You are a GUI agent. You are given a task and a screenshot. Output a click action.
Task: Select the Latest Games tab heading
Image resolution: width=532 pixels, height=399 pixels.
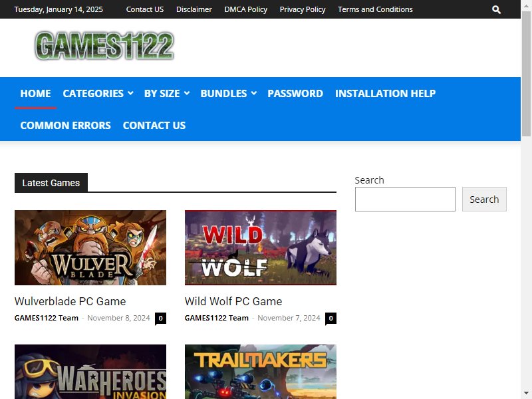[x=51, y=183]
